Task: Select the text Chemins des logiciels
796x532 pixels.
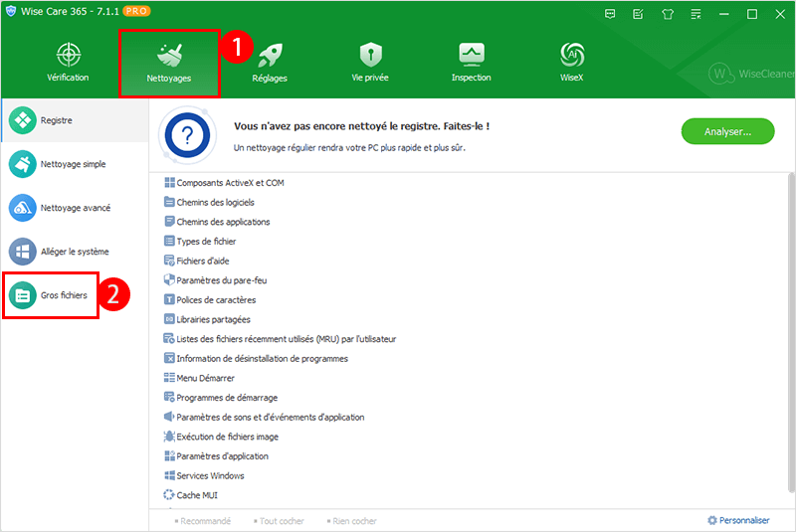Action: click(216, 202)
